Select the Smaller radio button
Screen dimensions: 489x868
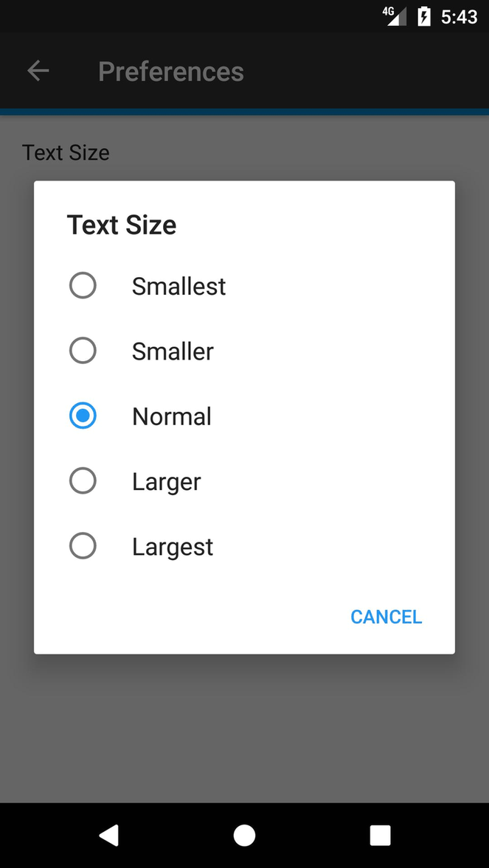pos(83,351)
